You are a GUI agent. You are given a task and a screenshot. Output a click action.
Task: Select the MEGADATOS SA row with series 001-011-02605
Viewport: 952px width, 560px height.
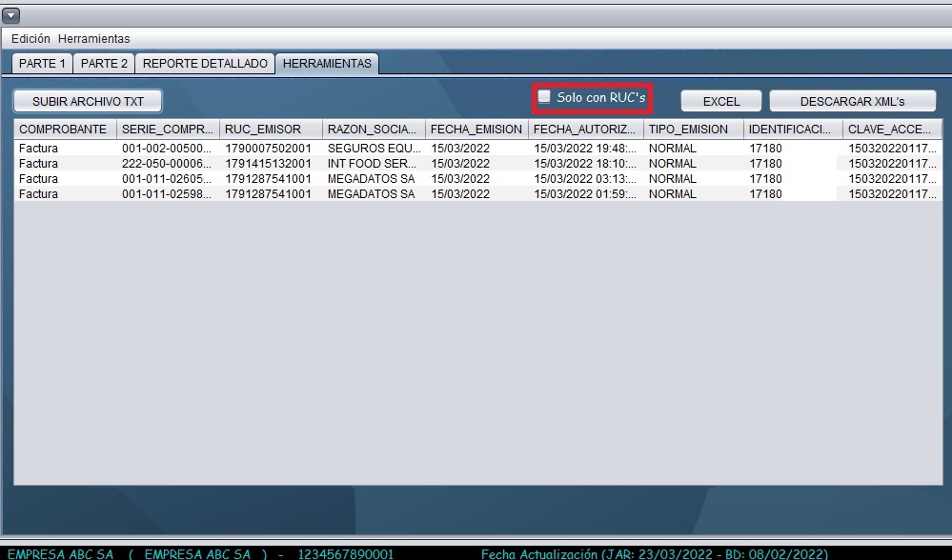(x=371, y=179)
